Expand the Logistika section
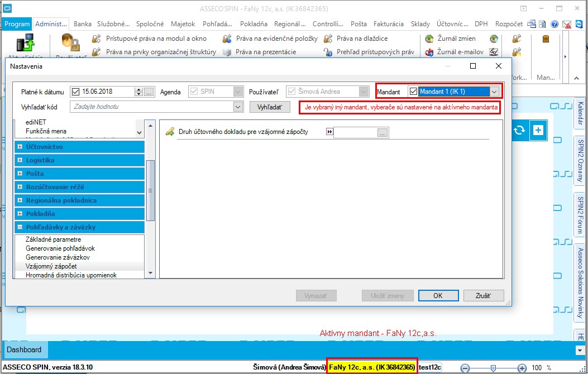Image resolution: width=588 pixels, height=374 pixels. (20, 160)
